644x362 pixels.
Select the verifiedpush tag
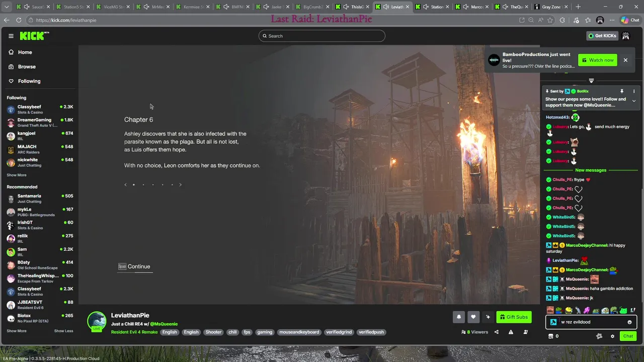371,332
